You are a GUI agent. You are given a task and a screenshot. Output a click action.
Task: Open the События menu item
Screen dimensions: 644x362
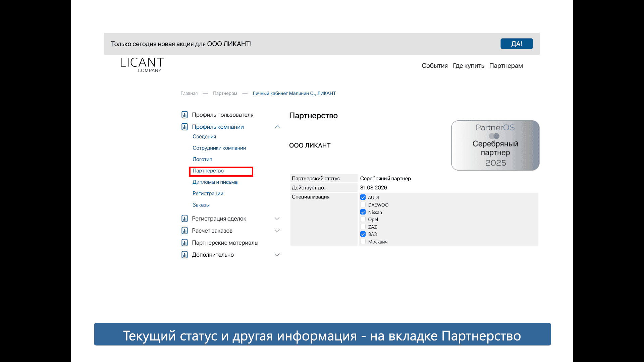[x=434, y=66]
